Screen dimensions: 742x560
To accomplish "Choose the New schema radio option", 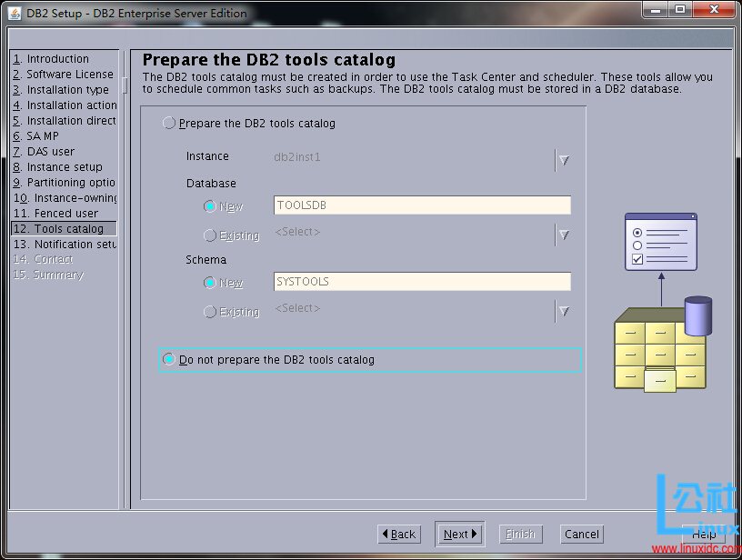I will click(210, 283).
